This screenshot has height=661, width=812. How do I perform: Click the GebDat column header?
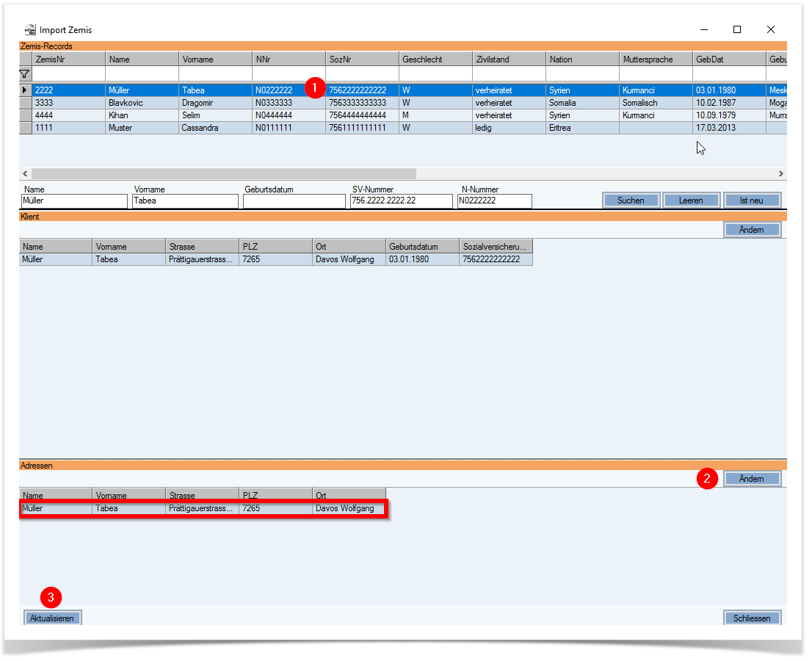coord(729,59)
